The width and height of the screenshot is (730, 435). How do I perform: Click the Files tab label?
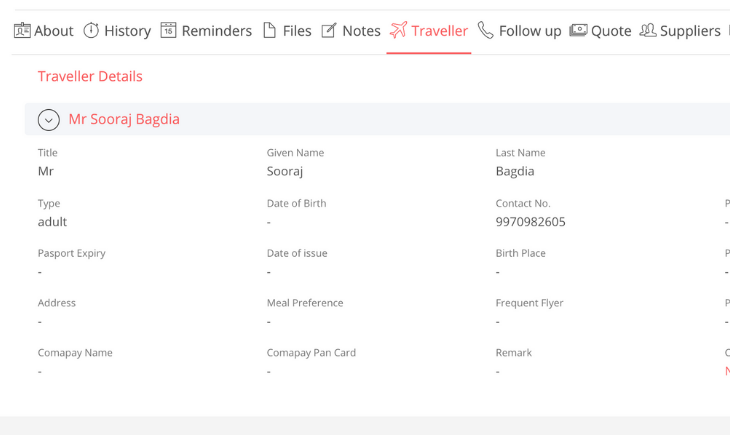click(297, 31)
